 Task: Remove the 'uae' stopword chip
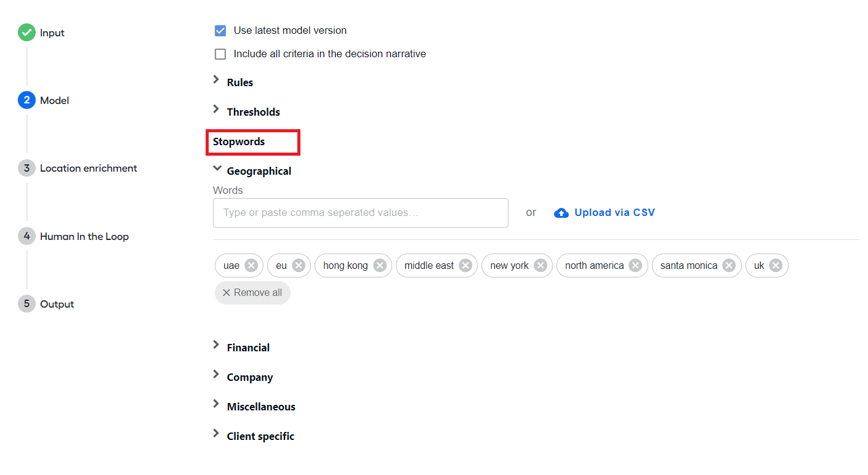pyautogui.click(x=251, y=265)
